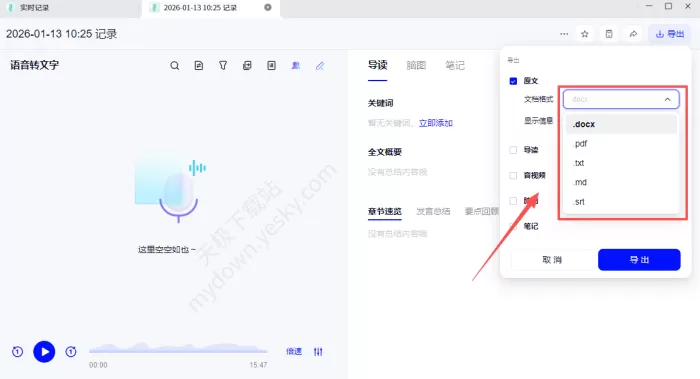The width and height of the screenshot is (700, 379).
Task: Select the 发言总结 sub-tab
Action: pyautogui.click(x=433, y=211)
